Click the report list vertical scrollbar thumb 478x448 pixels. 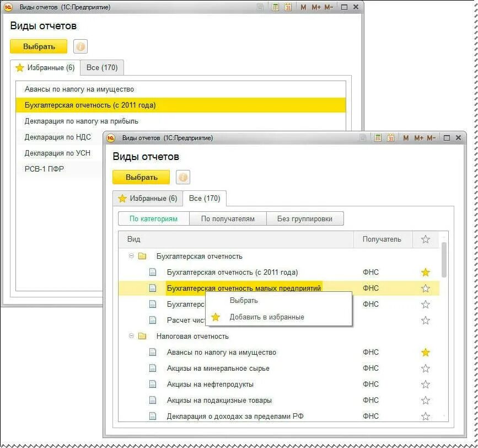coord(444,259)
